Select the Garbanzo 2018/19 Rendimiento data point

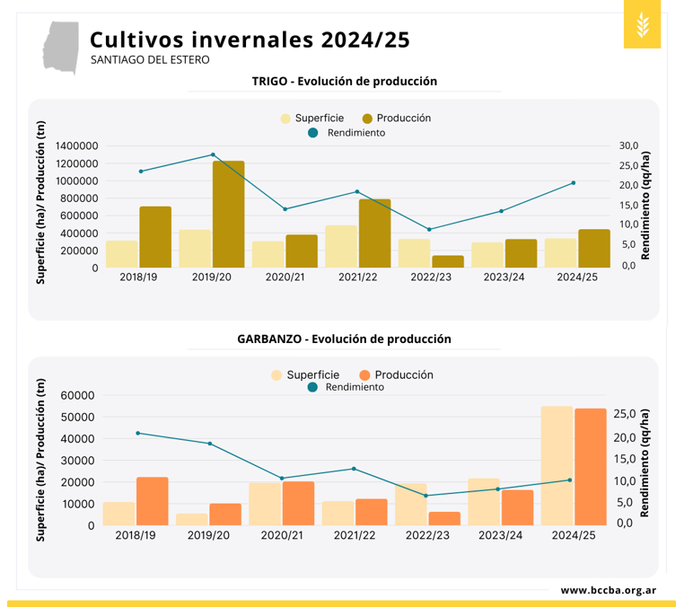(137, 433)
